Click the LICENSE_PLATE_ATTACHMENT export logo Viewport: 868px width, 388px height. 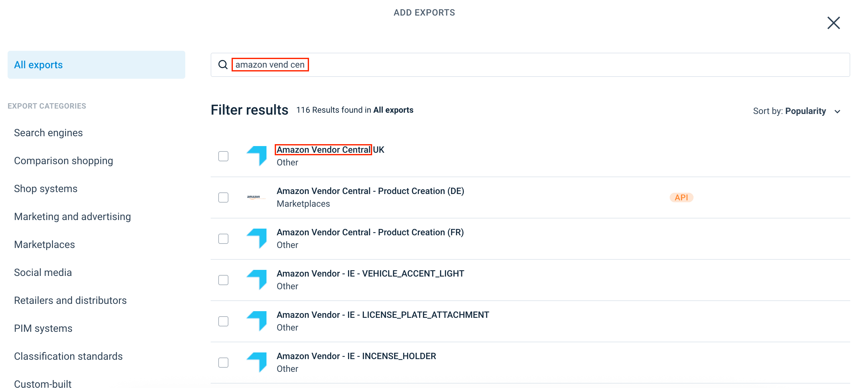257,321
